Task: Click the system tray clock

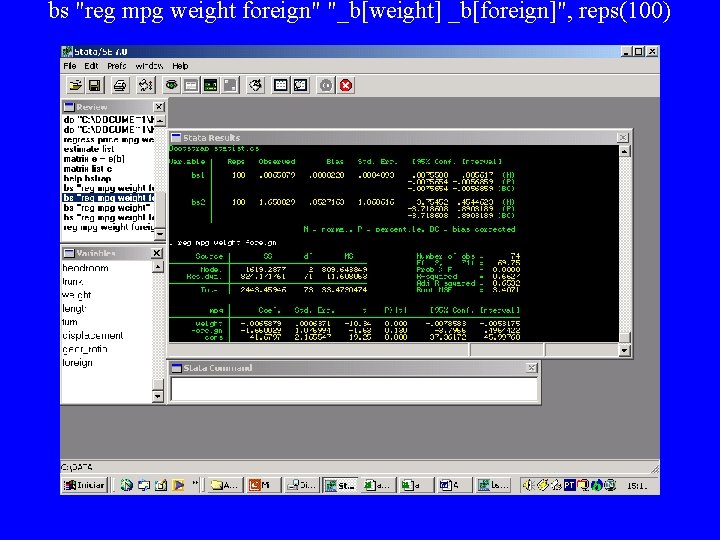Action: point(636,485)
